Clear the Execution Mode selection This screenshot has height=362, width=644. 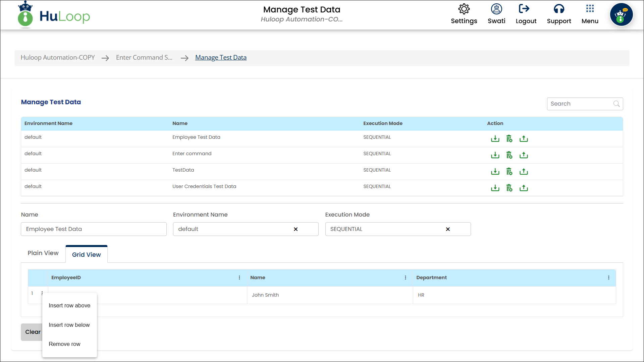coord(448,229)
